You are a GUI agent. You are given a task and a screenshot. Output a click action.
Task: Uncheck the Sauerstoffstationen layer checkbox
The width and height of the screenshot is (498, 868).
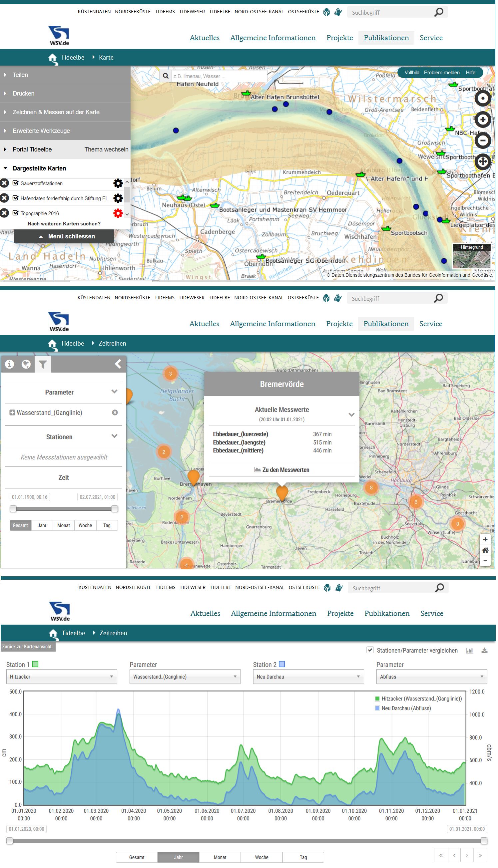tap(15, 183)
